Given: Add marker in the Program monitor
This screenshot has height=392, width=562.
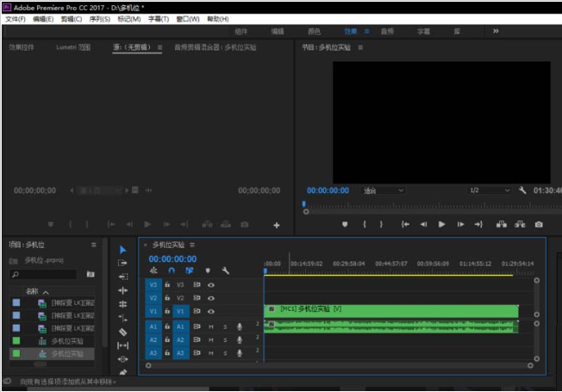Looking at the screenshot, I should 345,224.
